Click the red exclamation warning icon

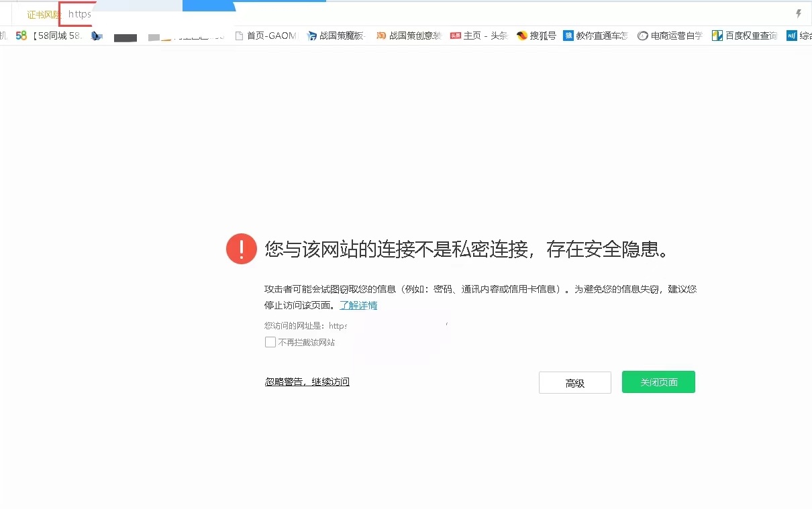click(x=241, y=248)
